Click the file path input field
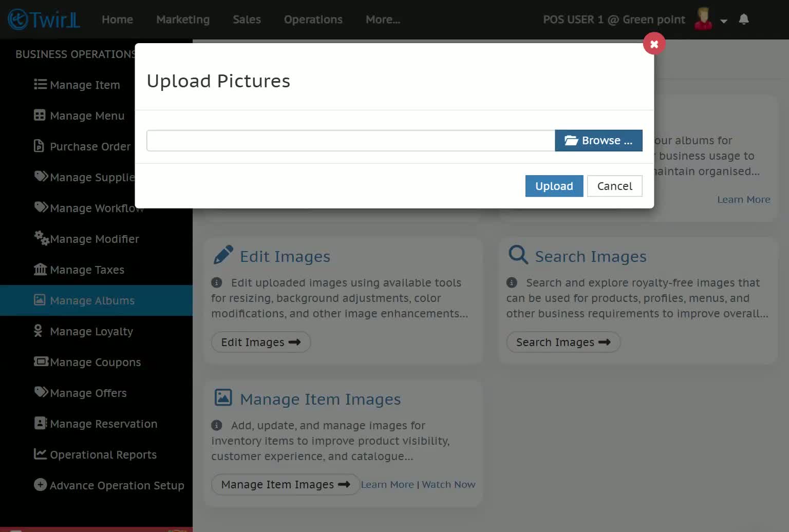The height and width of the screenshot is (532, 789). pyautogui.click(x=351, y=141)
